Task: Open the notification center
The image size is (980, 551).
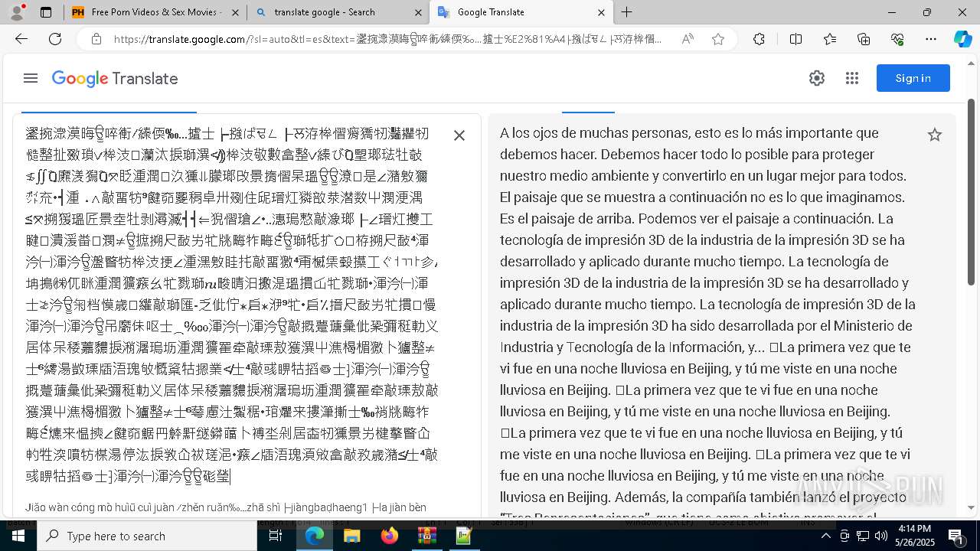Action: [x=955, y=536]
